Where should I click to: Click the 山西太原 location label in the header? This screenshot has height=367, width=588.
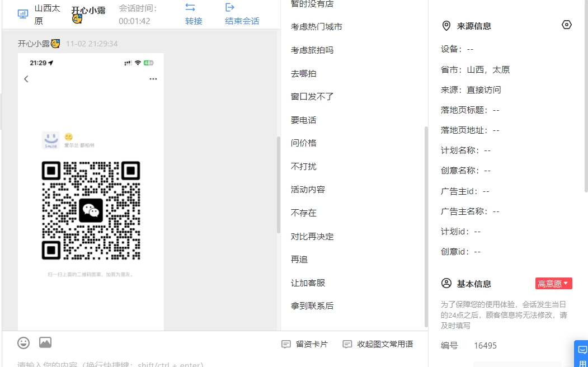[47, 15]
